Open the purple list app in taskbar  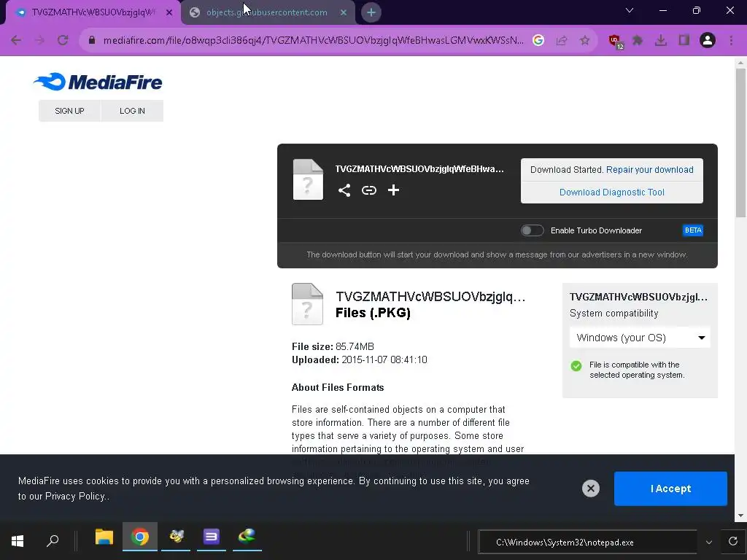(212, 537)
